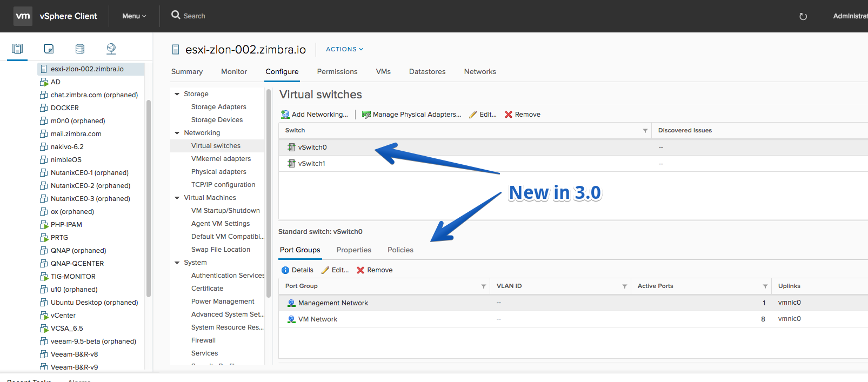Click the vCenter VM icon in tree
The image size is (868, 382).
[x=44, y=316]
